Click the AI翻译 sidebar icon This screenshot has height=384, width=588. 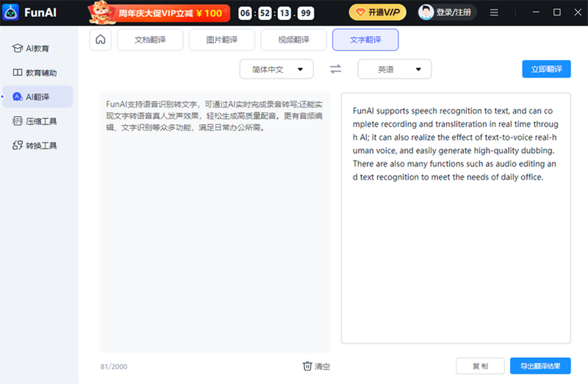point(18,97)
